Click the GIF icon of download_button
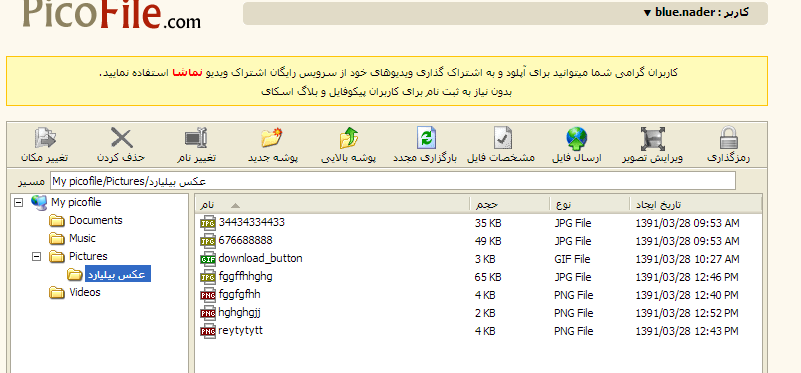The width and height of the screenshot is (801, 373). point(208,259)
